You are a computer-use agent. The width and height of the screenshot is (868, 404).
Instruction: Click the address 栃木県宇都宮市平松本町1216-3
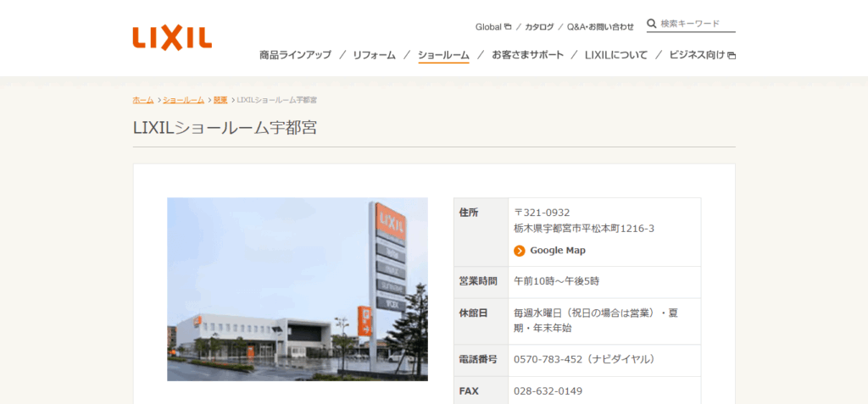[584, 229]
